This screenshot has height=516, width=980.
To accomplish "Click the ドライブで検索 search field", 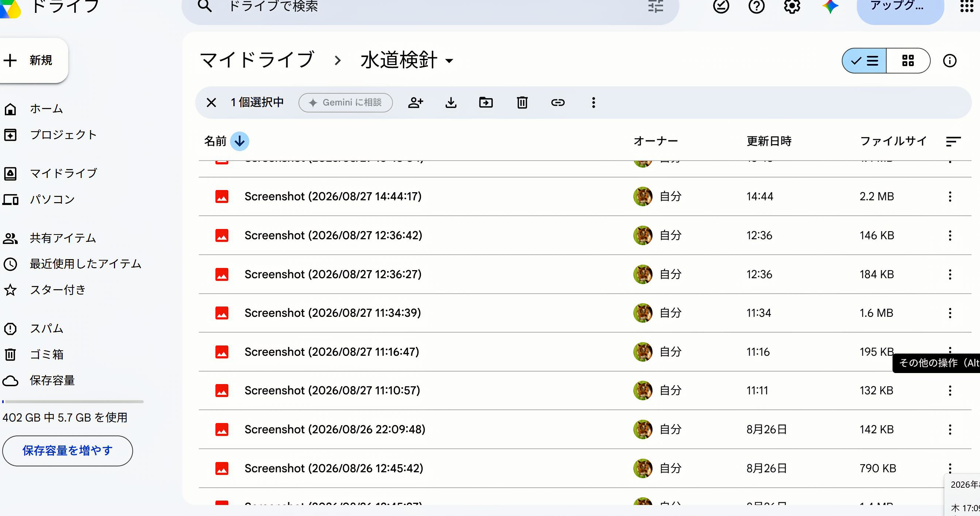I will point(430,6).
